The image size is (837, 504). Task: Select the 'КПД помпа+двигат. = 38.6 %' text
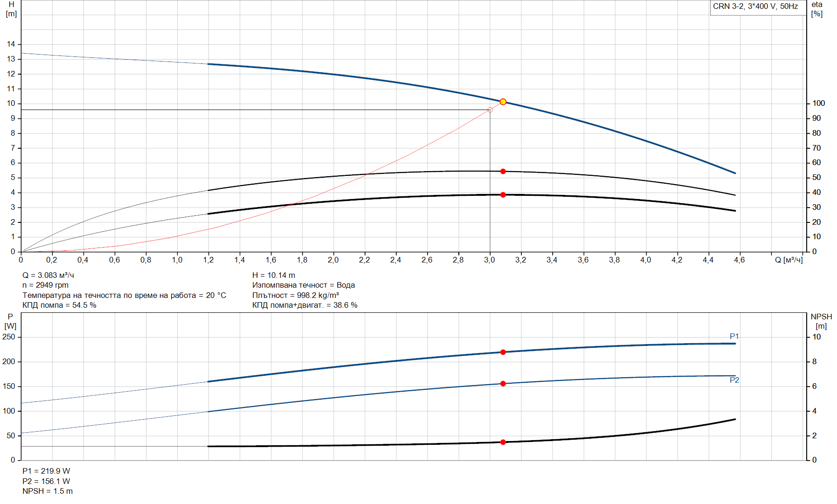304,305
